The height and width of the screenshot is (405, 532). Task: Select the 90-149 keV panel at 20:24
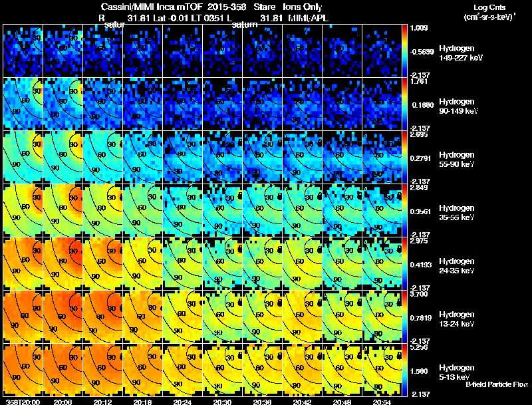pos(182,104)
